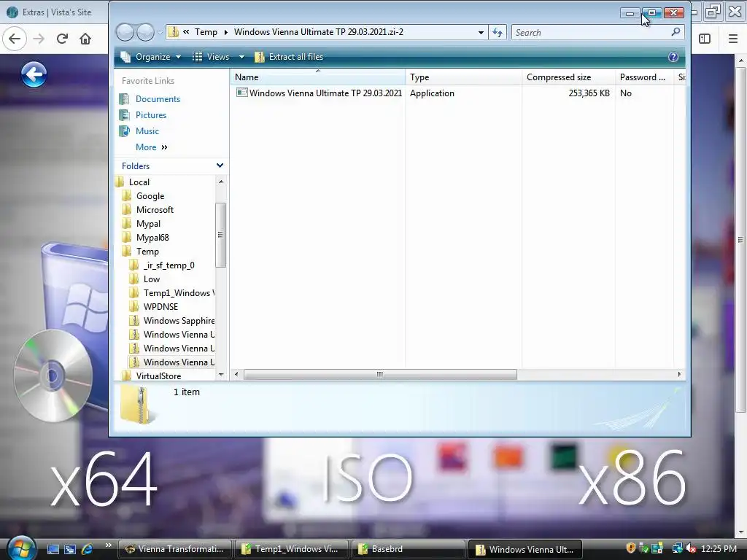
Task: Collapse the Folders pane
Action: tap(220, 166)
